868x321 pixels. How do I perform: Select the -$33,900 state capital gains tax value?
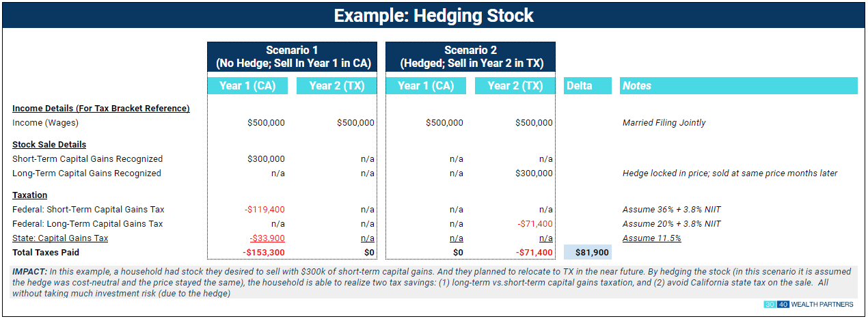(x=267, y=238)
